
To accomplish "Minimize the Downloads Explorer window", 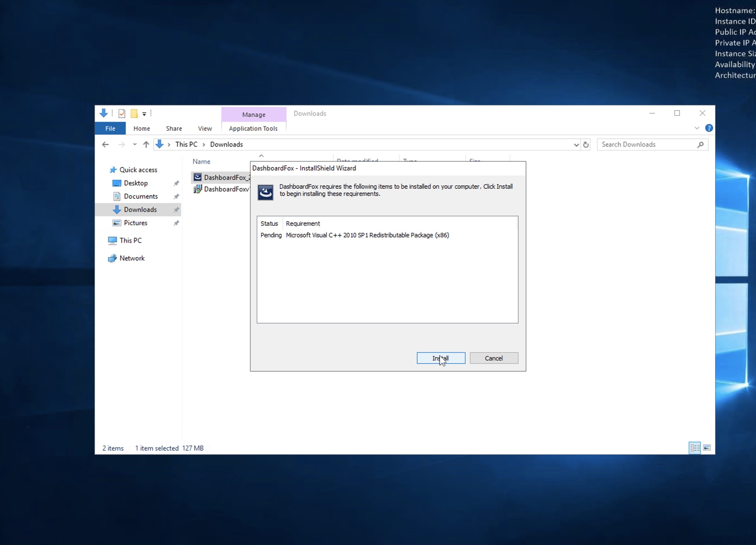I will (652, 113).
